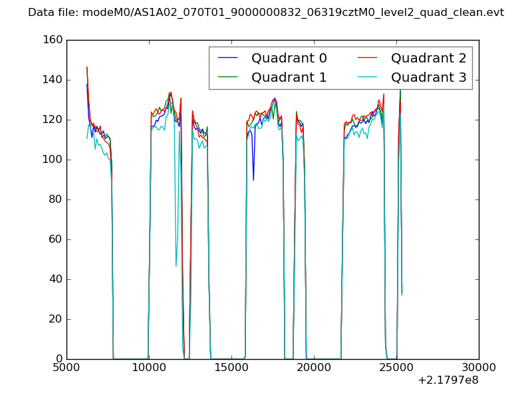Click the 15000 tick label on x-axis

(231, 367)
